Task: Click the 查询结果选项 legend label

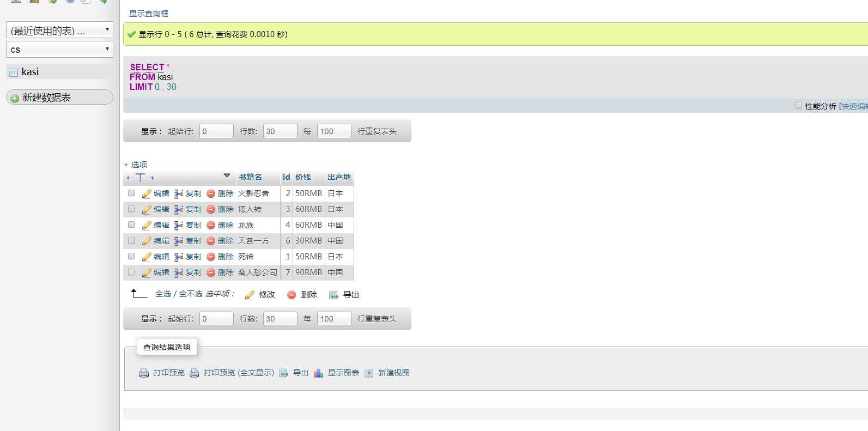Action: tap(167, 347)
